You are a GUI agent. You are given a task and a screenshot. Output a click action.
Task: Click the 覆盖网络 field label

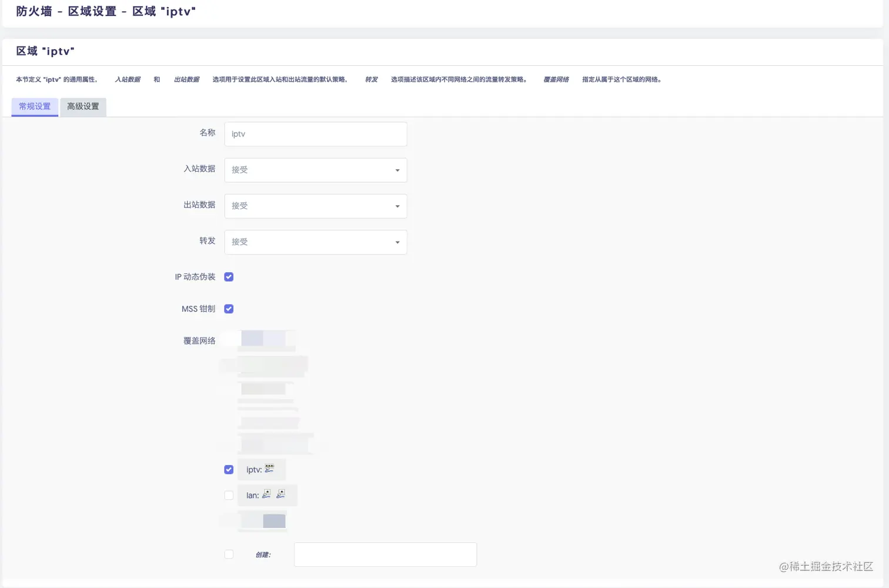tap(199, 340)
